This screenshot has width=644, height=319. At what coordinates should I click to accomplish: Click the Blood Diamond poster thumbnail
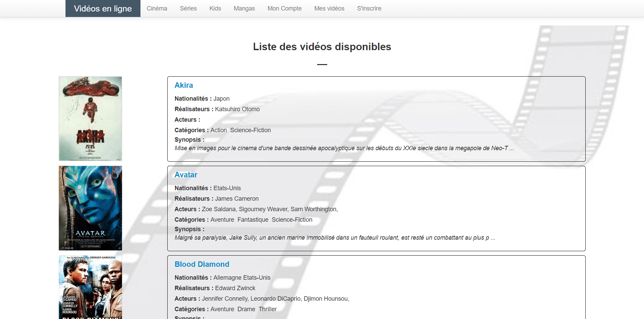(90, 287)
